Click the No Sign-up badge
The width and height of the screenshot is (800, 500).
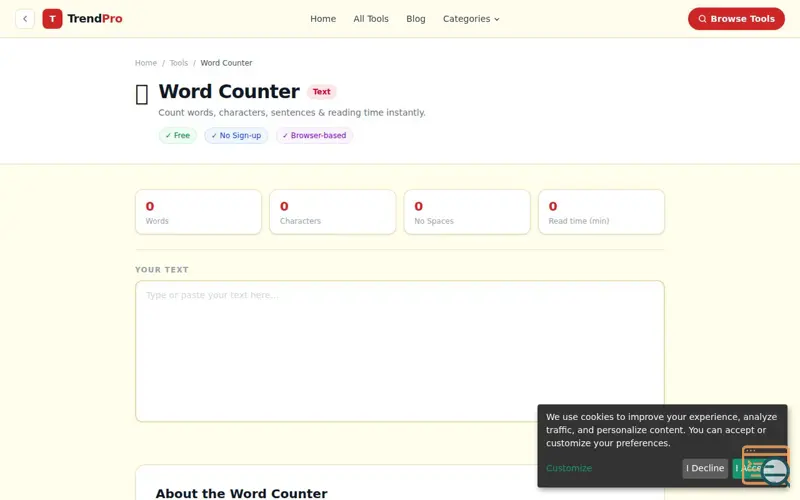click(236, 135)
